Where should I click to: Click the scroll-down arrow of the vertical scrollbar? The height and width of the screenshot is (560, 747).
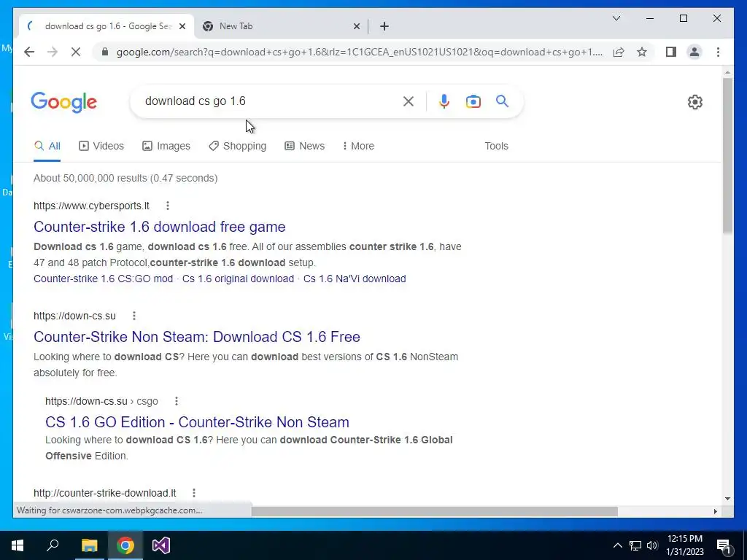coord(727,499)
